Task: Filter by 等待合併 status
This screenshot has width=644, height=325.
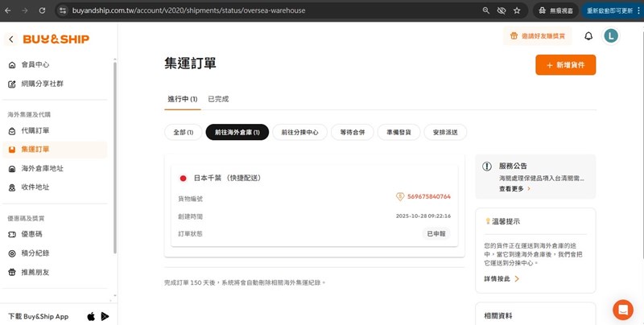Action: pyautogui.click(x=353, y=132)
